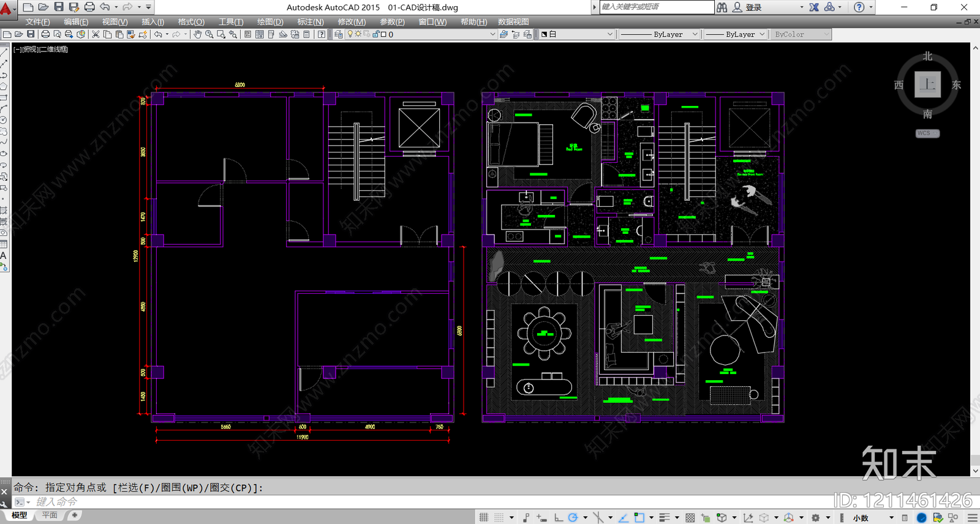Screen dimensions: 980x524
Task: Click the Cut scissors icon
Action: pos(96,34)
